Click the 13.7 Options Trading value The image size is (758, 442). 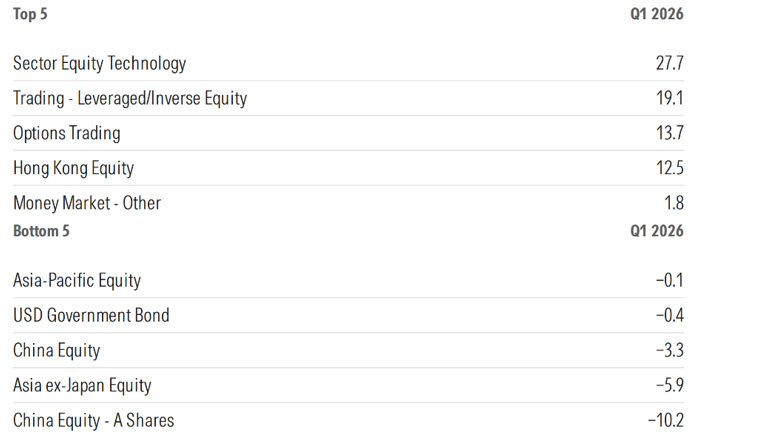670,133
